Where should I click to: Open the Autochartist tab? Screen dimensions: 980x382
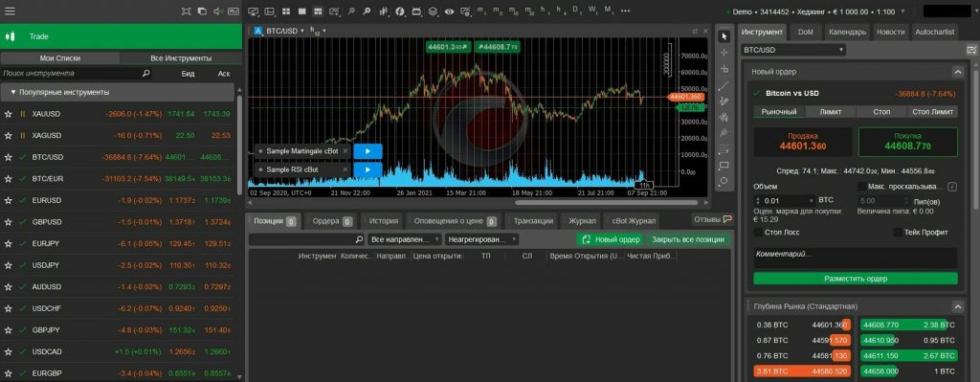click(934, 32)
